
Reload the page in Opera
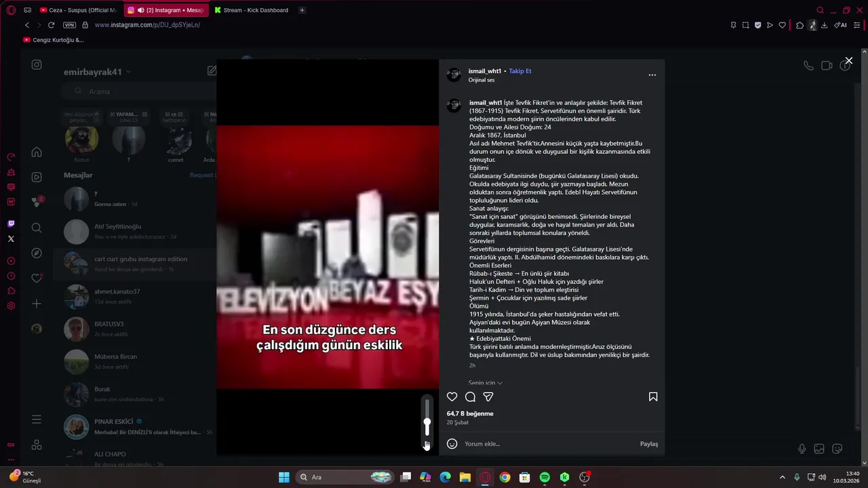(51, 25)
